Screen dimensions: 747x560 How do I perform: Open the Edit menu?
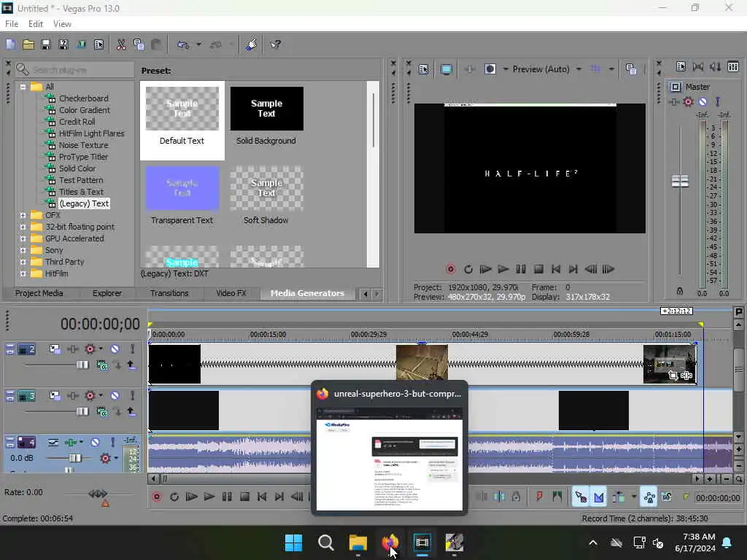tap(36, 24)
